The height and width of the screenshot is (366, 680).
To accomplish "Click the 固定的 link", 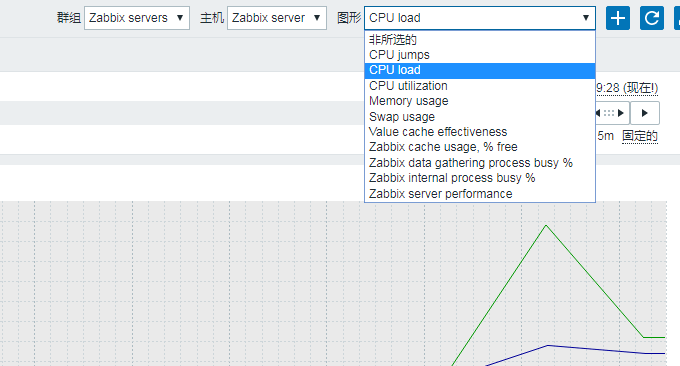I will 640,136.
